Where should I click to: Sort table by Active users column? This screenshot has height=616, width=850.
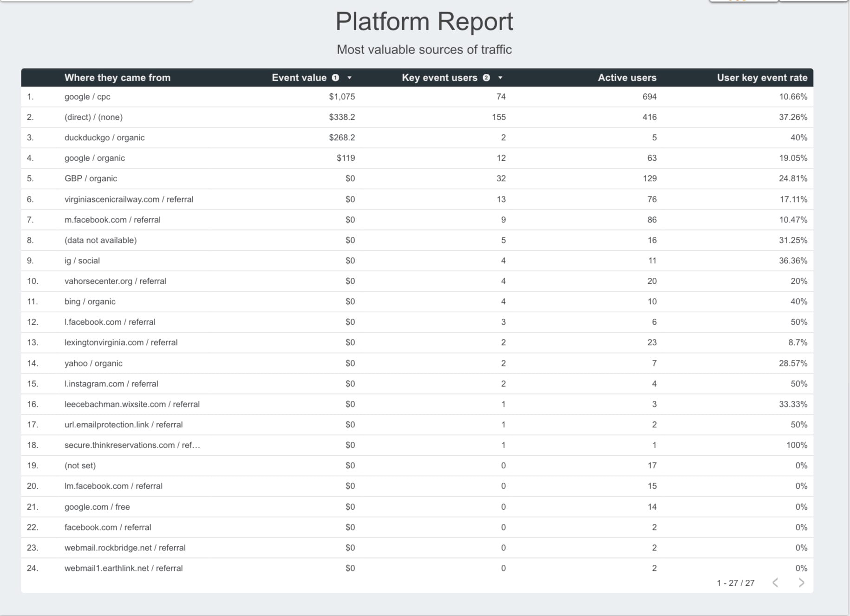pos(627,78)
